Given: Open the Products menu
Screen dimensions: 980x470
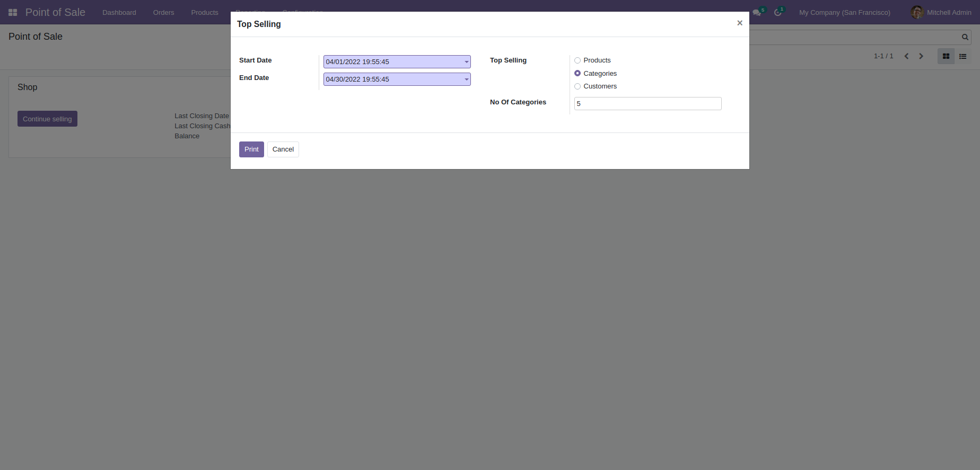Looking at the screenshot, I should pos(205,13).
